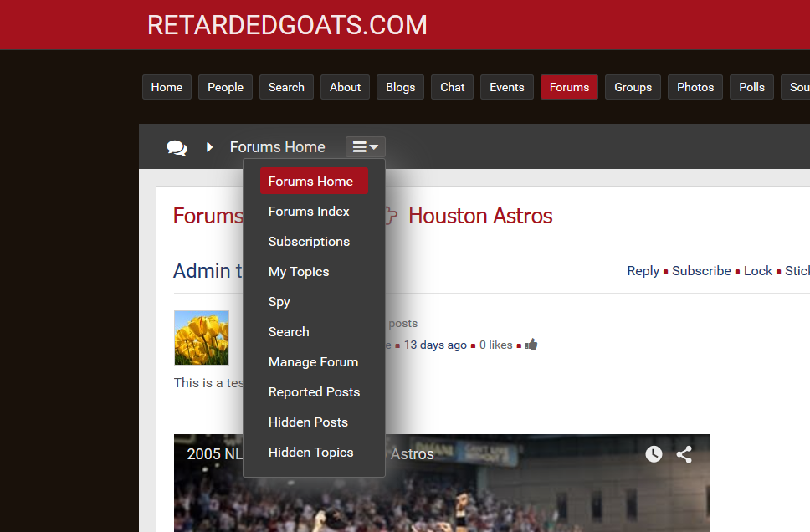810x532 pixels.
Task: Click the Reply link
Action: pos(643,271)
